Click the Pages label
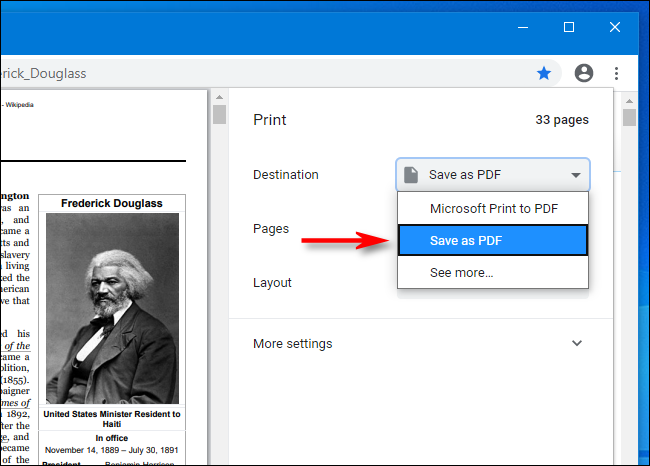The height and width of the screenshot is (466, 650). pos(271,229)
